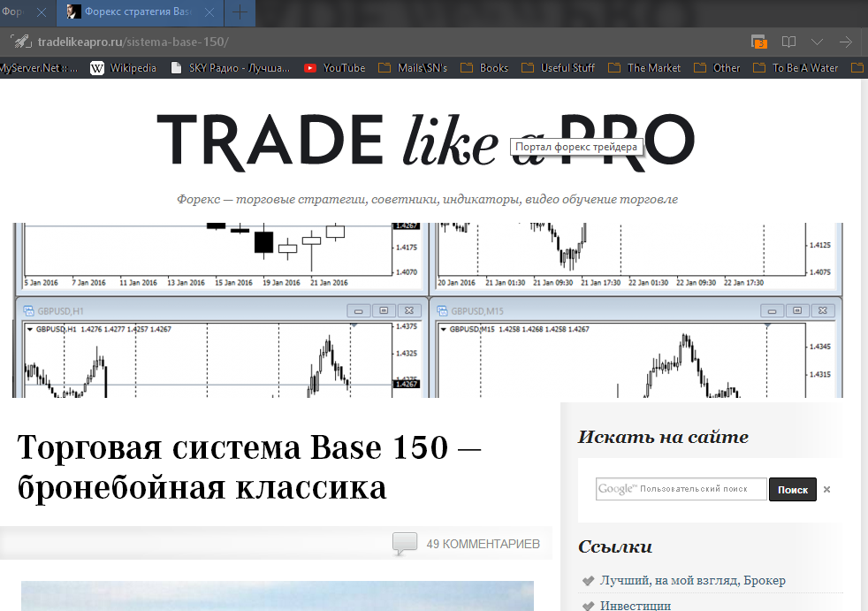Screen dimensions: 868x611
Task: Open the article title Торговая система Base 150
Action: pyautogui.click(x=249, y=467)
